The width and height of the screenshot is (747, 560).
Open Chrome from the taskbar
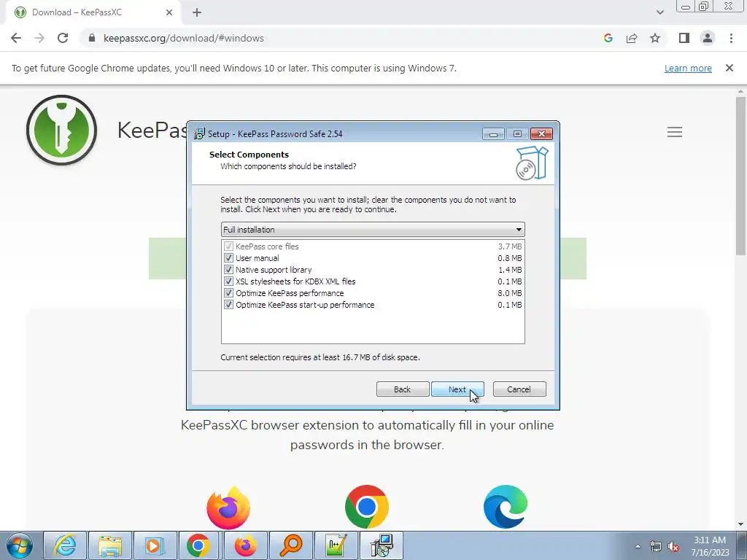[198, 545]
